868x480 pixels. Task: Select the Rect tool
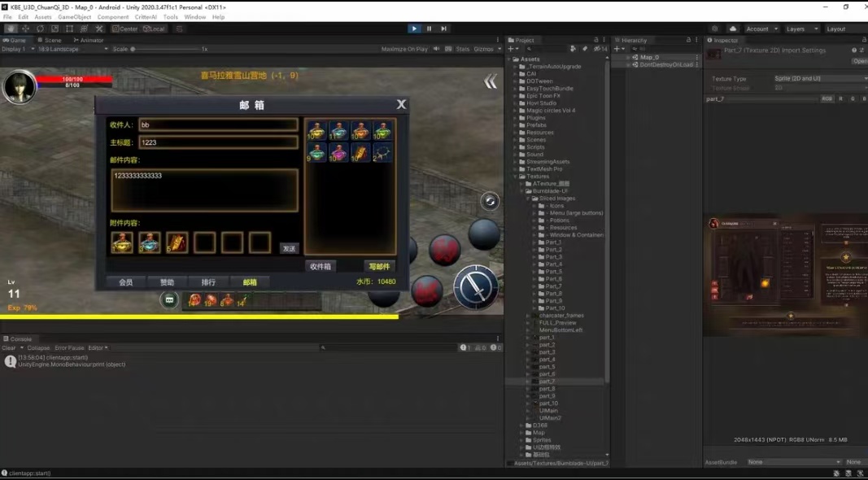coord(69,28)
